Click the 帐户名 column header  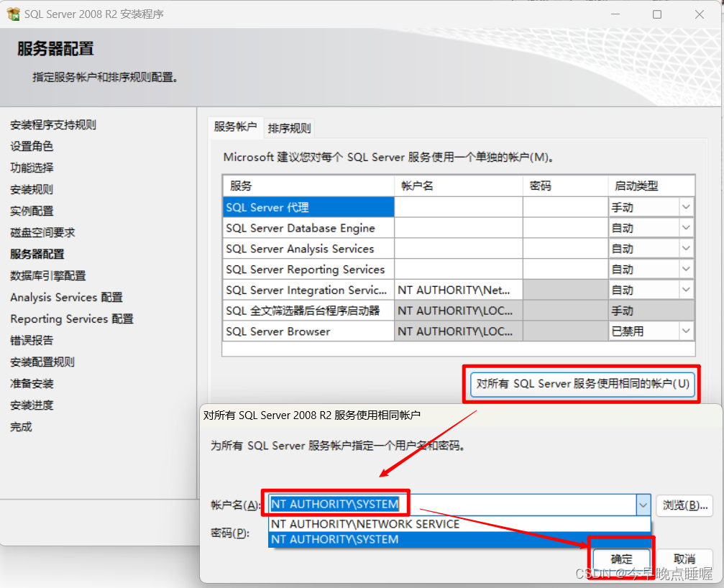[459, 186]
